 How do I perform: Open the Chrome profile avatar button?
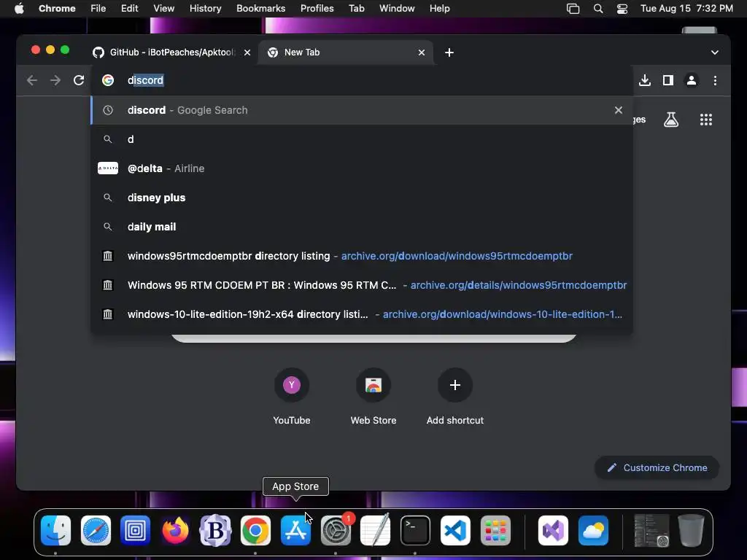click(x=692, y=80)
